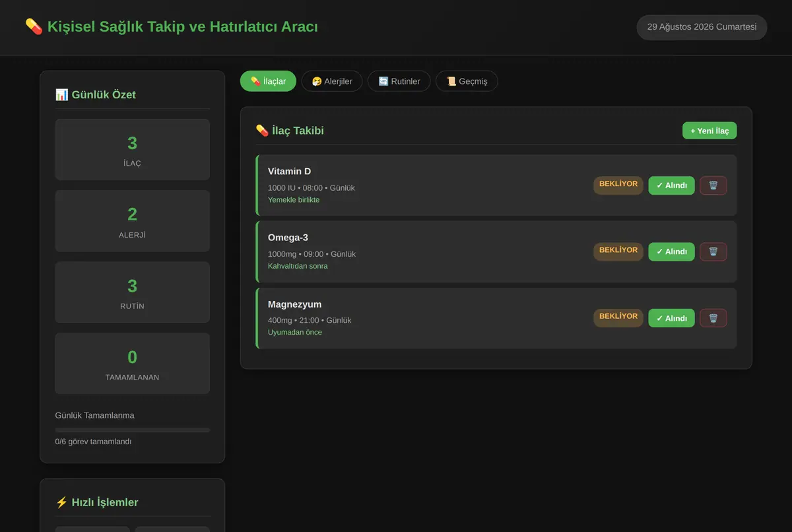Viewport: 792px width, 532px height.
Task: Delete Vitamin D with its trash icon
Action: coord(713,185)
